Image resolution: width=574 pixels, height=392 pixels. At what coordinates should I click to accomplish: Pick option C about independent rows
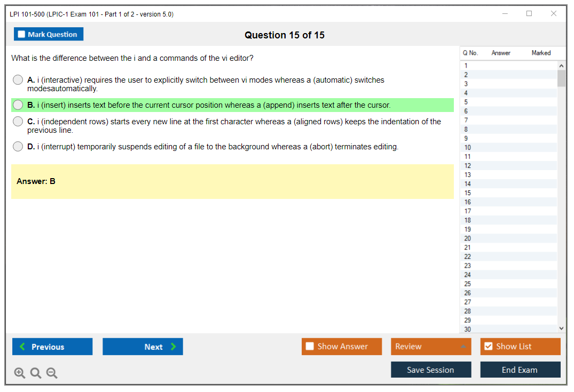pos(18,122)
